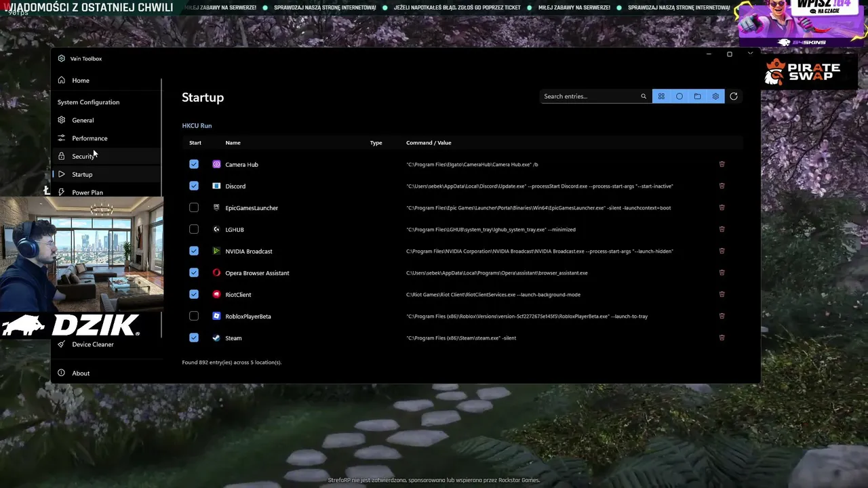Click the RiotClient app icon
Screen dimensions: 868x488
[216, 294]
